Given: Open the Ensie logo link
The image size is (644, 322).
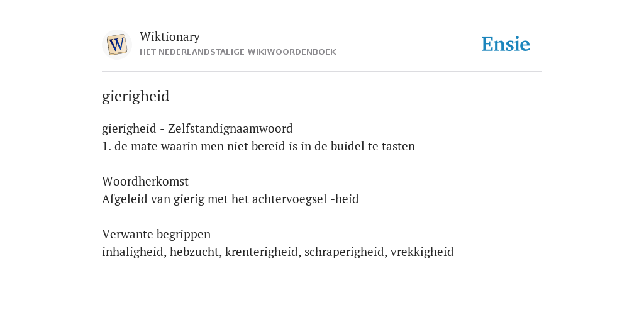Looking at the screenshot, I should pos(506,44).
